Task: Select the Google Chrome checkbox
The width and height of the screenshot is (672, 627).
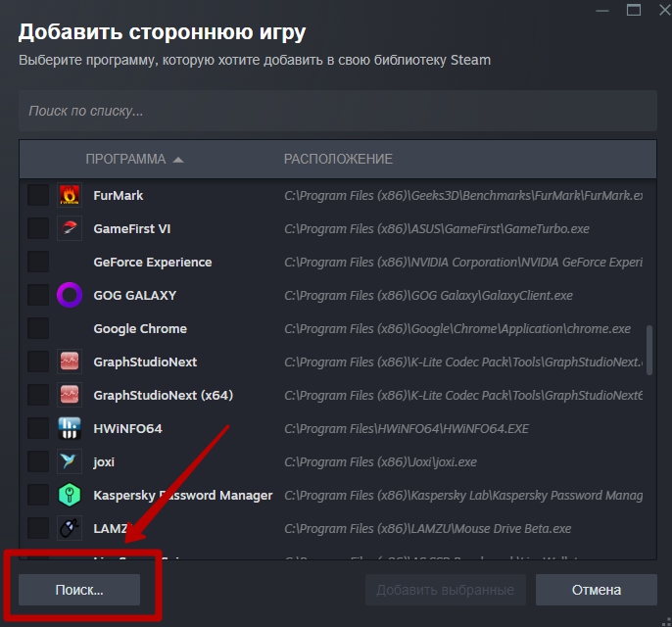Action: point(38,329)
